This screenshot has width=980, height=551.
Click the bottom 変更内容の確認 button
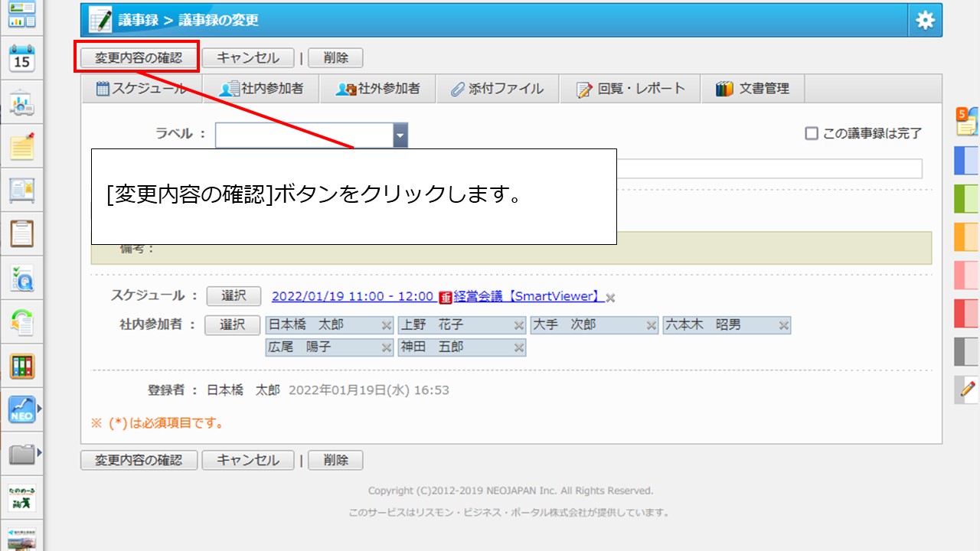pyautogui.click(x=139, y=460)
